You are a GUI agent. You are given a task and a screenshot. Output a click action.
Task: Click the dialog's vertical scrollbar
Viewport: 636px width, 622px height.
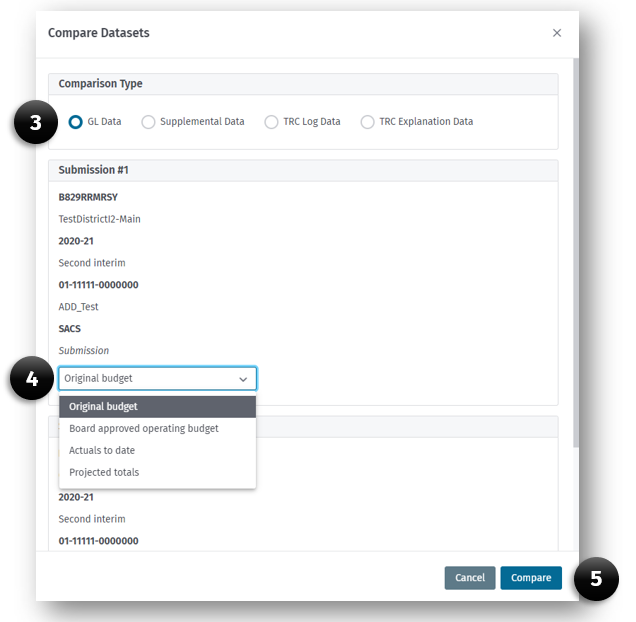point(576,253)
